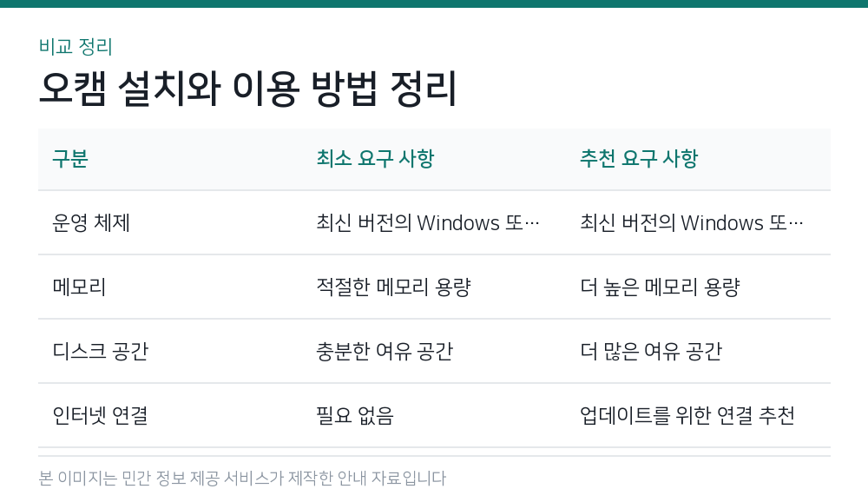The width and height of the screenshot is (868, 502).
Task: Select the '추천 요구 사항' column header
Action: 639,159
